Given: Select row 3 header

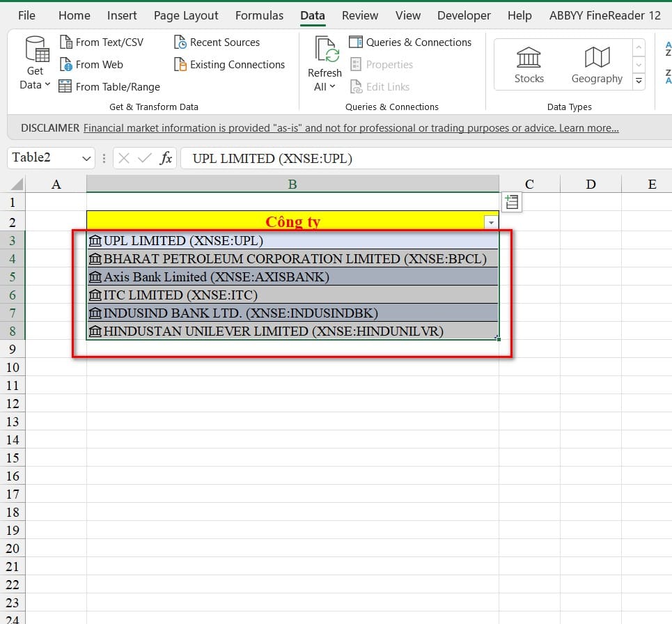Looking at the screenshot, I should 13,240.
